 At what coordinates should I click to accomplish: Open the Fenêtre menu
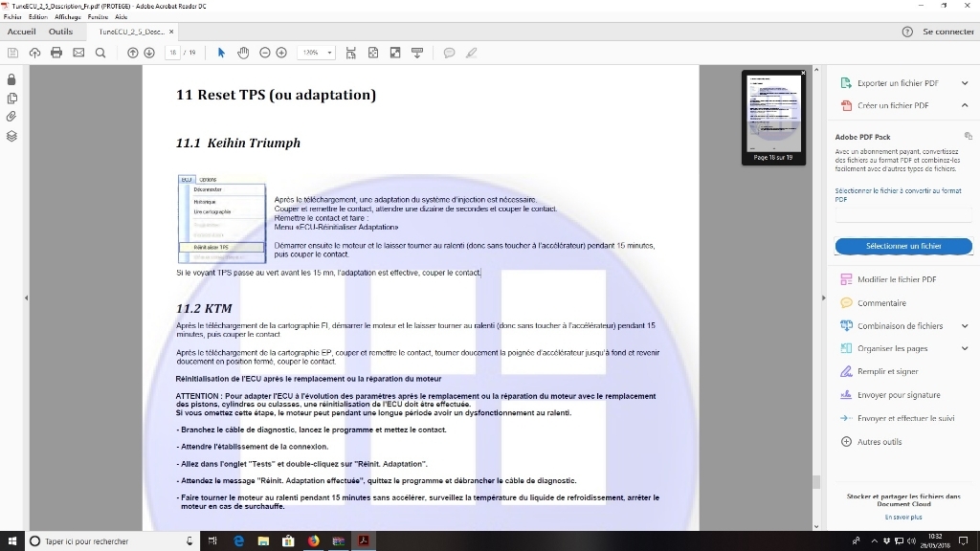coord(99,17)
